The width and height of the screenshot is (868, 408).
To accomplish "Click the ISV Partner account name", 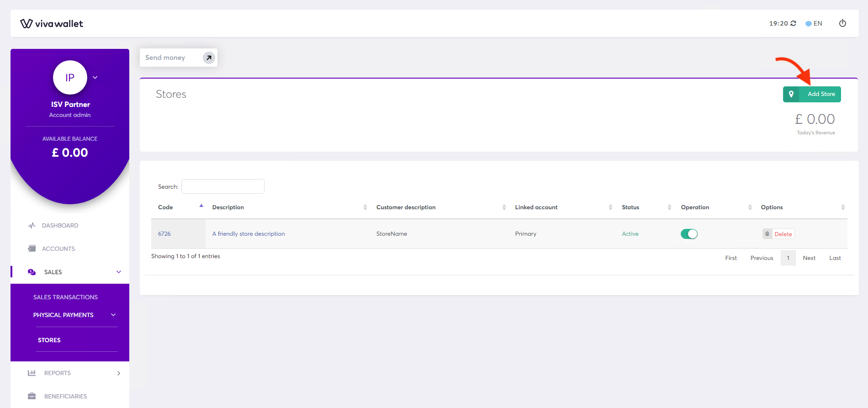I will pyautogui.click(x=70, y=104).
